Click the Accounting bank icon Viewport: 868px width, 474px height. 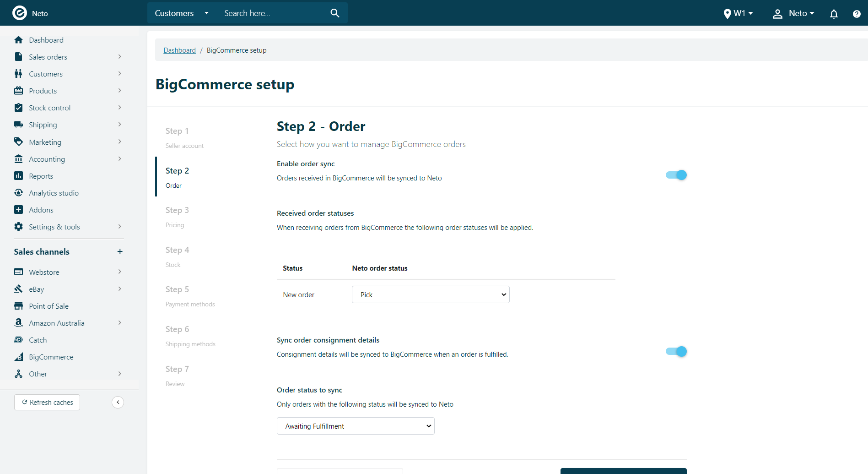18,159
